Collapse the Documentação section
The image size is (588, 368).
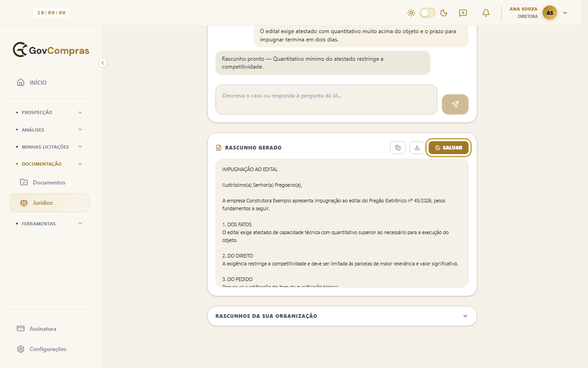click(x=50, y=164)
